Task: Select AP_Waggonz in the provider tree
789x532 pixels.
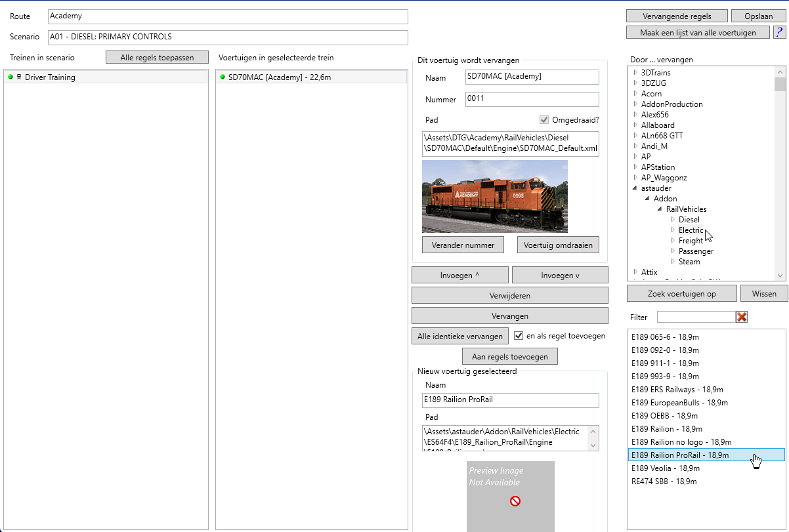Action: [x=663, y=178]
